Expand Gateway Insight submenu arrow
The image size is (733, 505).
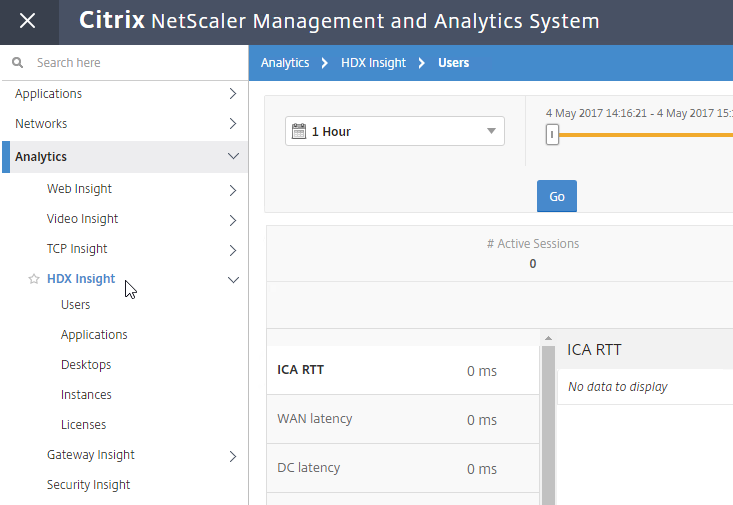click(233, 456)
